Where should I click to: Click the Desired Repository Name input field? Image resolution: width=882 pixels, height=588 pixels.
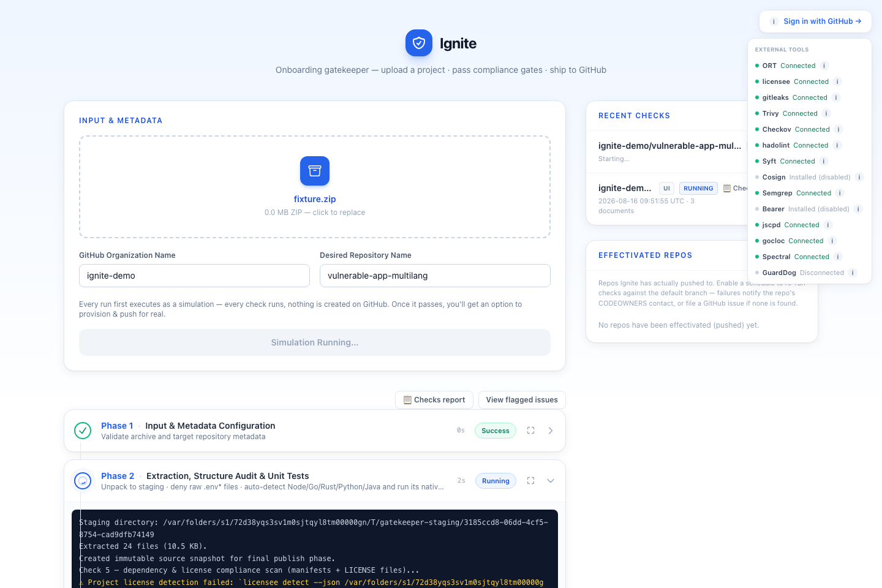click(x=435, y=276)
